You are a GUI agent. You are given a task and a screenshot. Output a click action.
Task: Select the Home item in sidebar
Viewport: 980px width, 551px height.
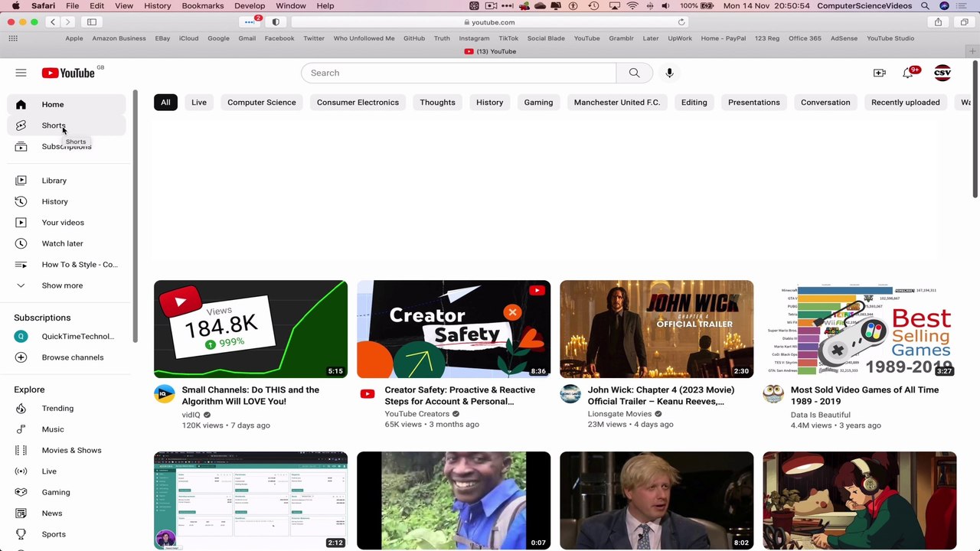click(66, 105)
